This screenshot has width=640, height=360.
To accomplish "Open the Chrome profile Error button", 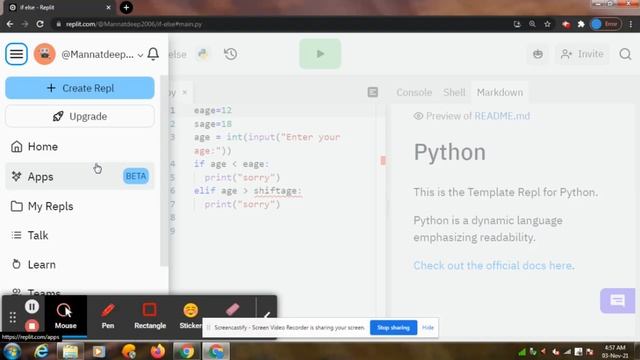I will 606,24.
